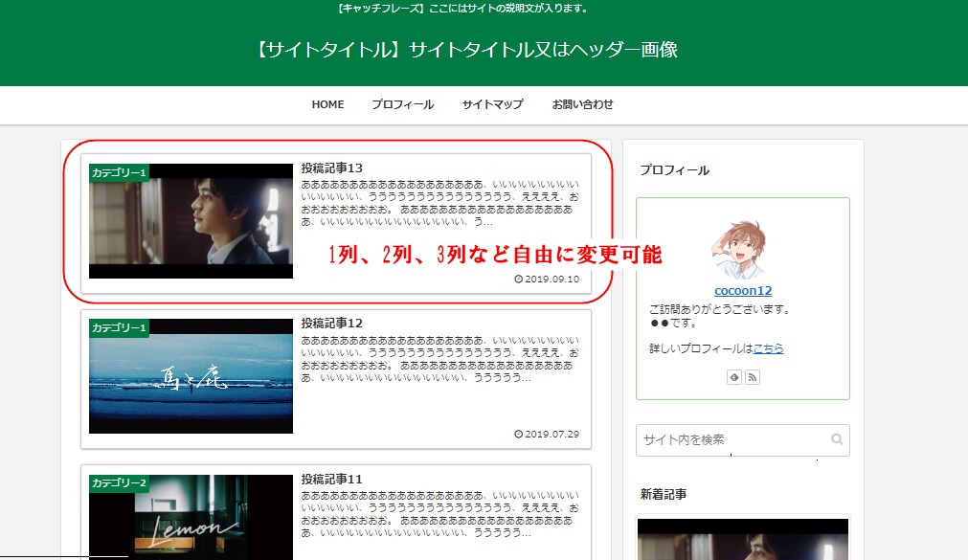Image resolution: width=968 pixels, height=560 pixels.
Task: Click the ocean thumbnail of 投稿記事12
Action: click(x=191, y=376)
